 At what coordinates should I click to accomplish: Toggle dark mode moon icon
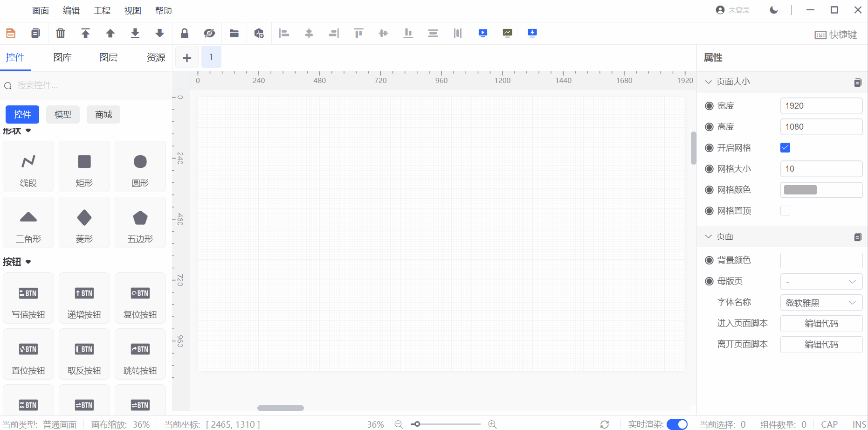pyautogui.click(x=774, y=10)
